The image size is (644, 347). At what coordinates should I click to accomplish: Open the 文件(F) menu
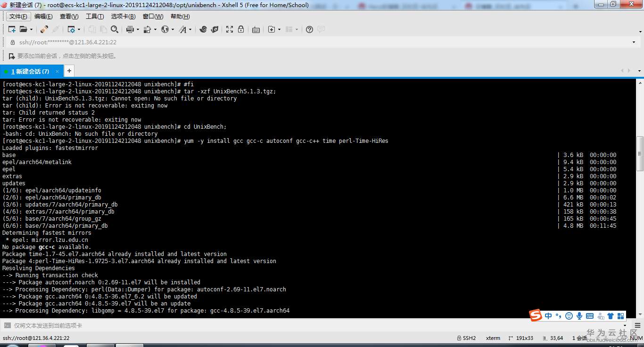click(x=19, y=17)
